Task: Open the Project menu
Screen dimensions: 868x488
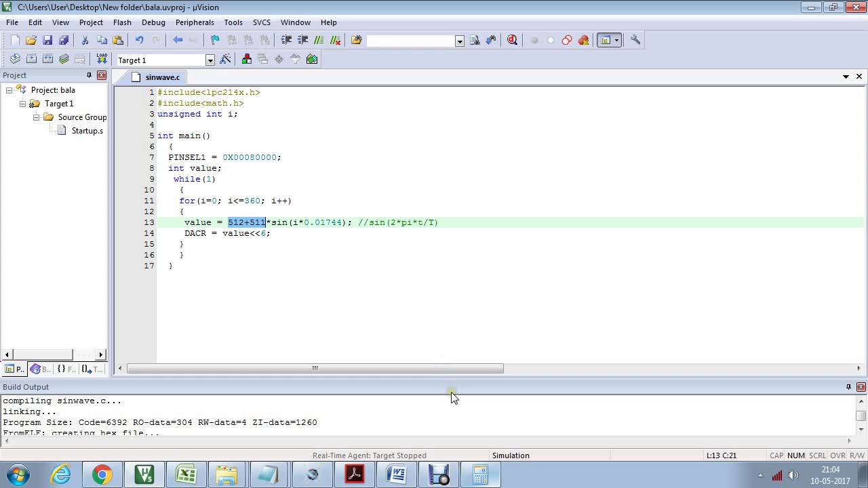Action: (x=91, y=22)
